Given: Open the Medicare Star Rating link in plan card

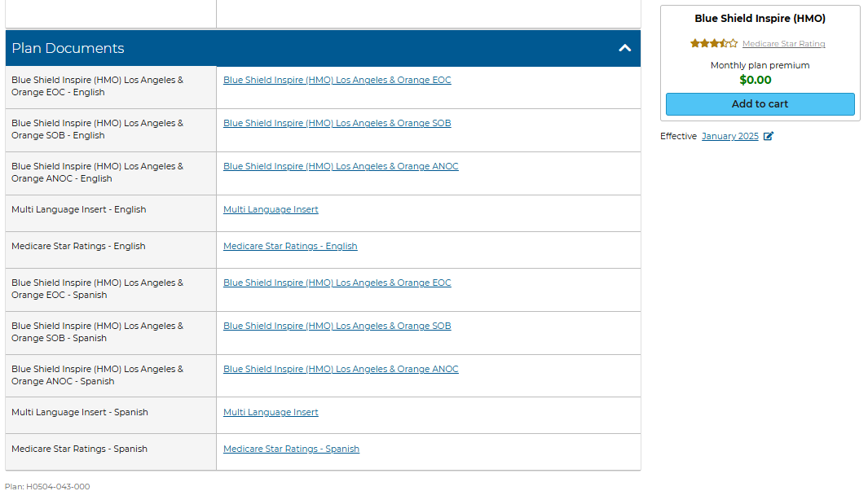Looking at the screenshot, I should (x=783, y=44).
